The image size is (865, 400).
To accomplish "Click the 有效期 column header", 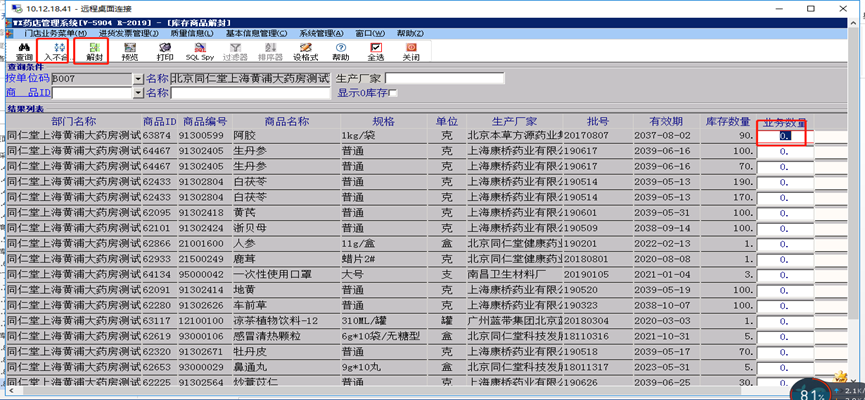I will (666, 121).
